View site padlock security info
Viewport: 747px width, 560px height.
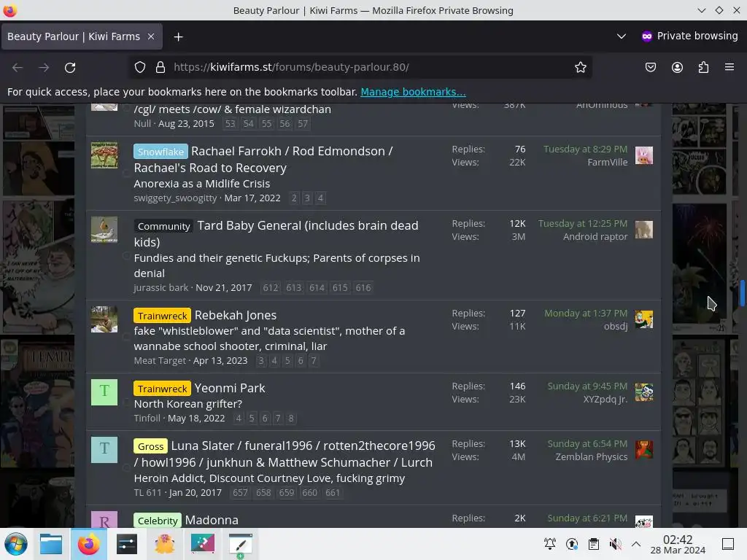(x=160, y=67)
